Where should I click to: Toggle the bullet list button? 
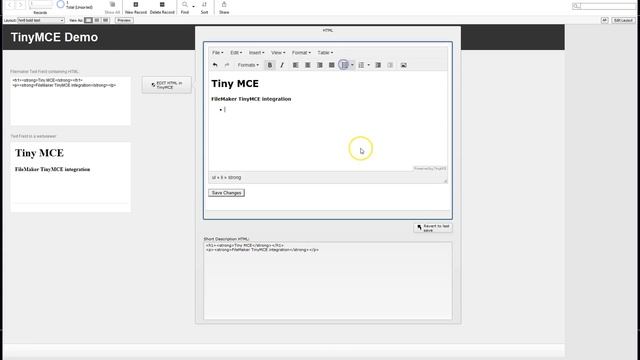[344, 65]
